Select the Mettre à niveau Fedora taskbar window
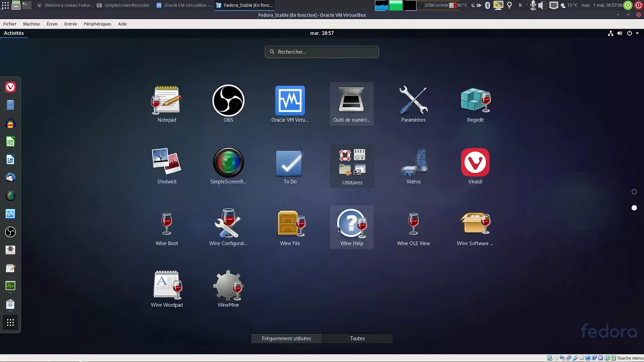The width and height of the screenshot is (644, 362). [x=65, y=5]
